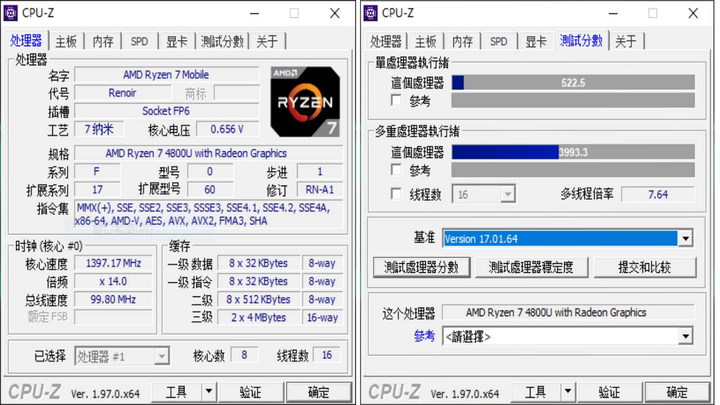This screenshot has height=405, width=720.
Task: Click the 核心电压 value 0.656 V
Action: pos(227,129)
